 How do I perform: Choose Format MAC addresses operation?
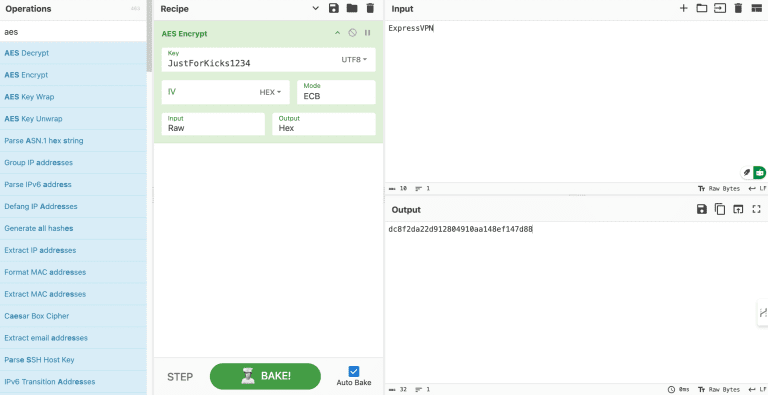73,272
